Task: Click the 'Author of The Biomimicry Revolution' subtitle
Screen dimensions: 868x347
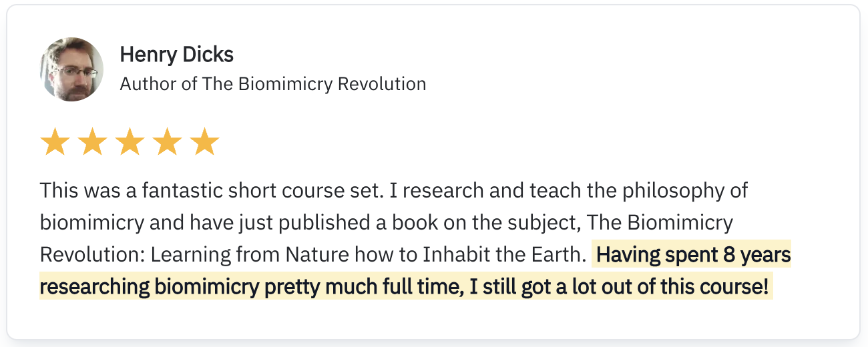Action: coord(272,84)
